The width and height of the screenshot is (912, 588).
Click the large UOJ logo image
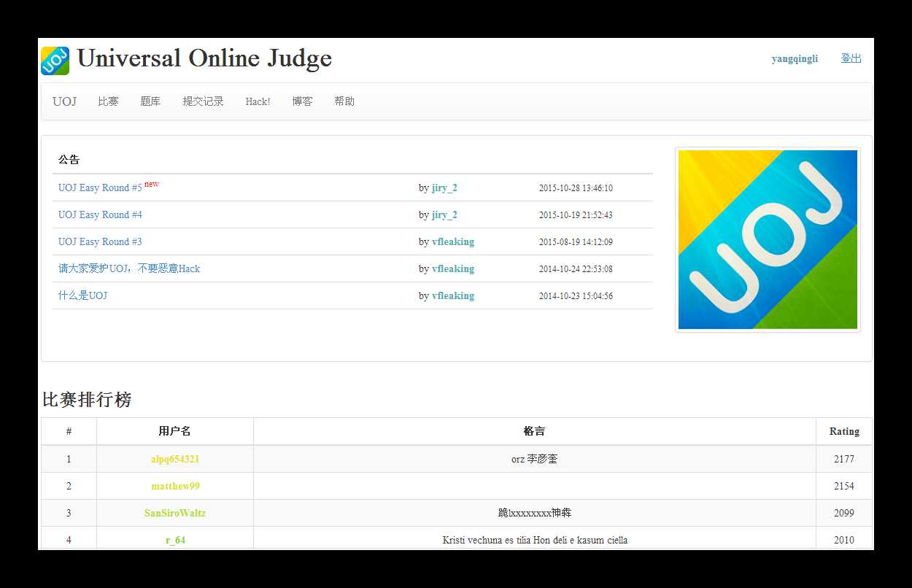(x=768, y=239)
